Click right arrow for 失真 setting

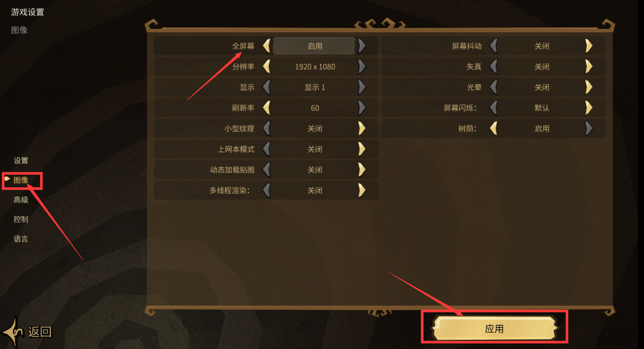[589, 67]
